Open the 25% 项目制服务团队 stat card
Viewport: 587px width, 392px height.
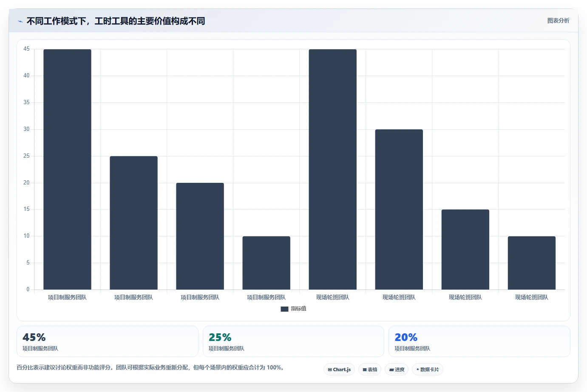pos(293,341)
